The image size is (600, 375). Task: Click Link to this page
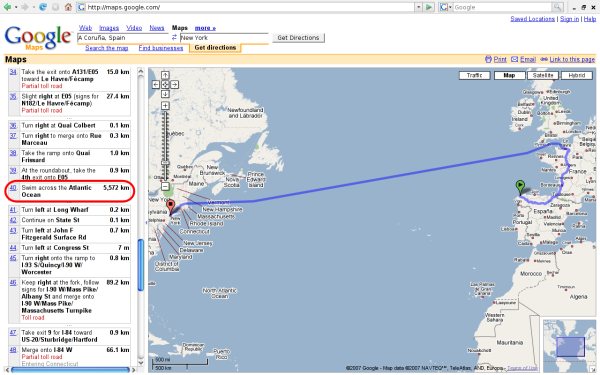[x=572, y=59]
